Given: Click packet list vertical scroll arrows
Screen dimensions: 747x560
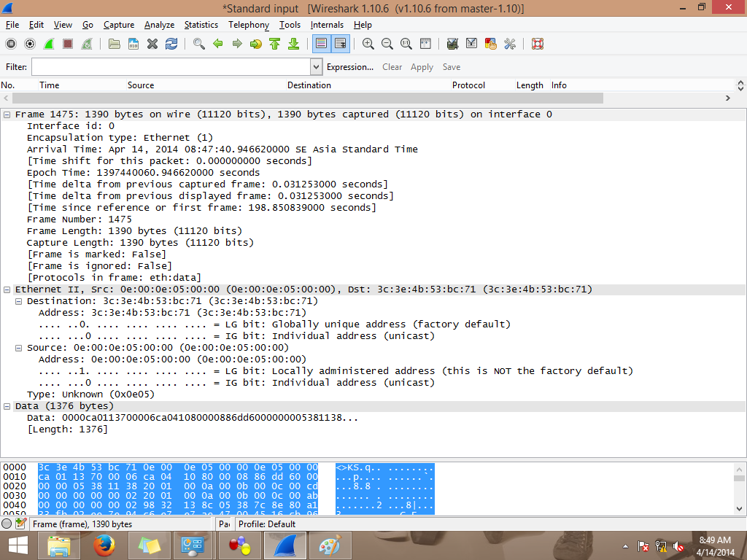Looking at the screenshot, I should (x=740, y=85).
